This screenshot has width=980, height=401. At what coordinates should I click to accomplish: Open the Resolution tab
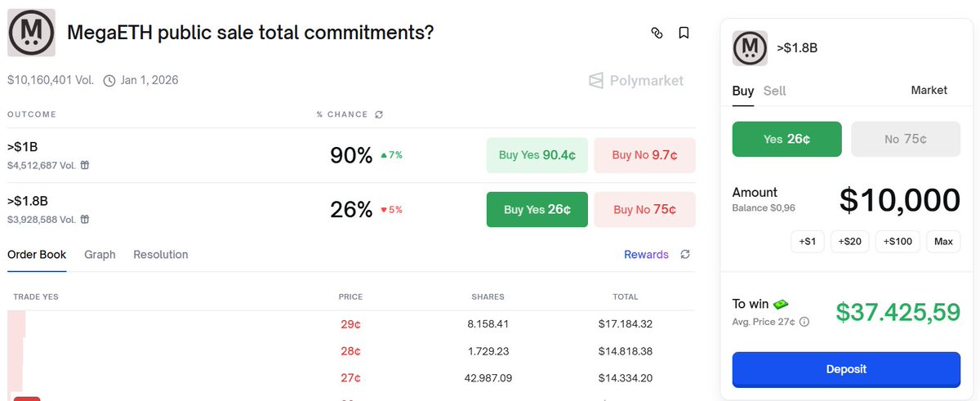[x=161, y=255]
